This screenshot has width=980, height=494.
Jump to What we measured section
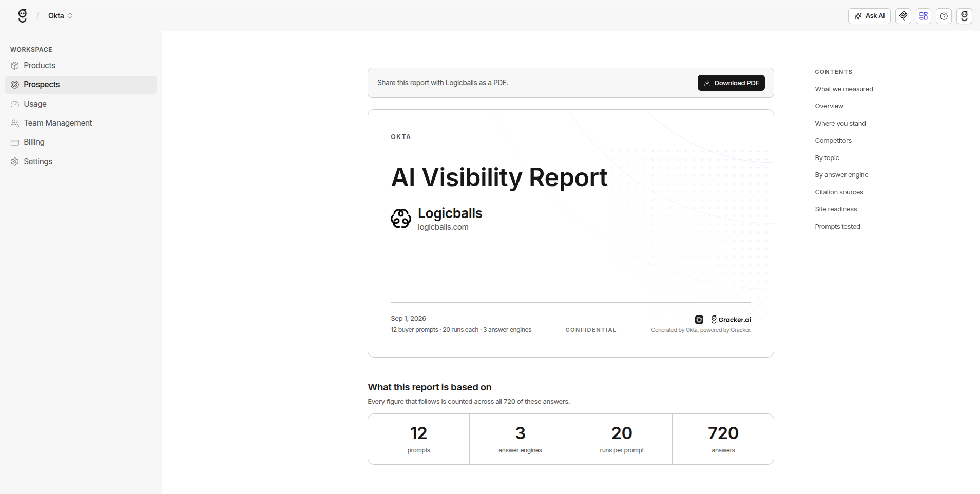point(843,89)
